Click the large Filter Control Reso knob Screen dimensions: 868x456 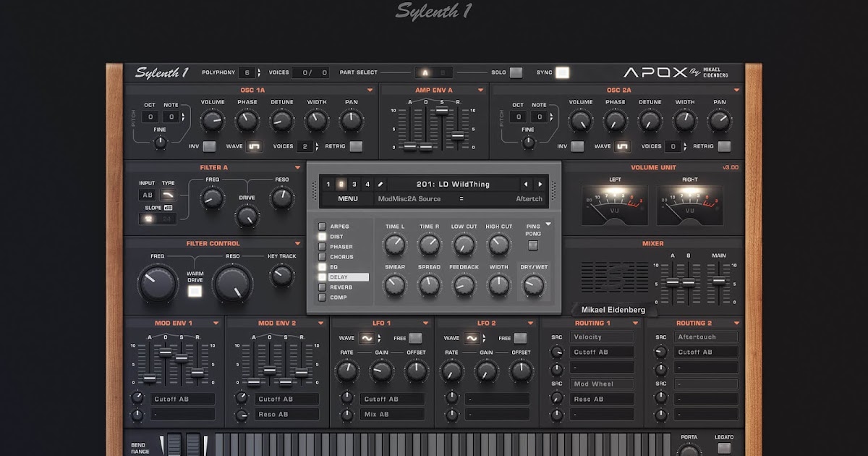tap(232, 283)
